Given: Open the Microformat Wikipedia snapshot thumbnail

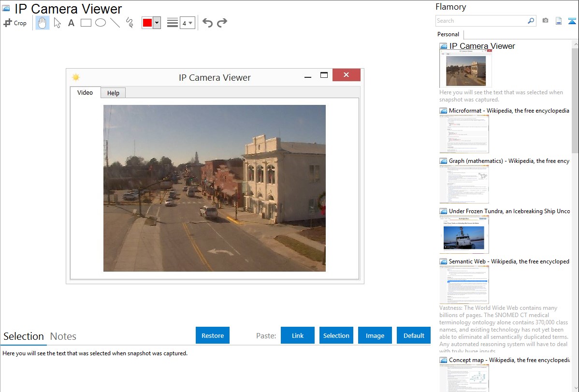Looking at the screenshot, I should coord(464,134).
